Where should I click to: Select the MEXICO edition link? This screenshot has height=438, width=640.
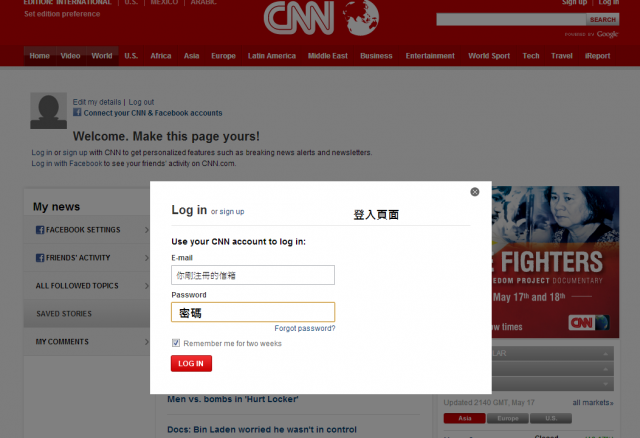click(164, 2)
